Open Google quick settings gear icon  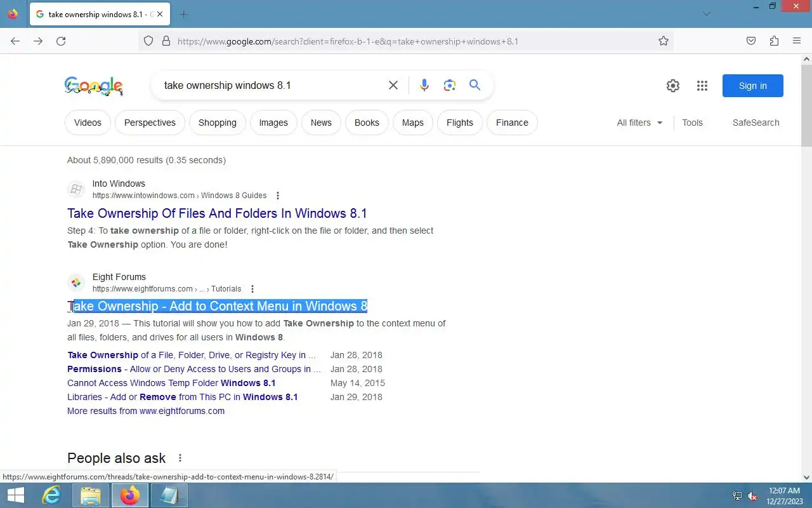coord(673,86)
